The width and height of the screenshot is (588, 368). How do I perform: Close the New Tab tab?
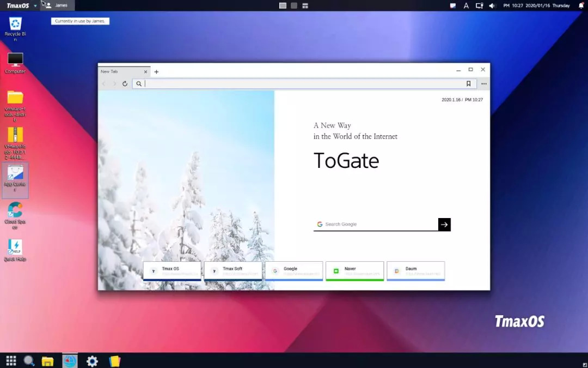[x=146, y=72]
